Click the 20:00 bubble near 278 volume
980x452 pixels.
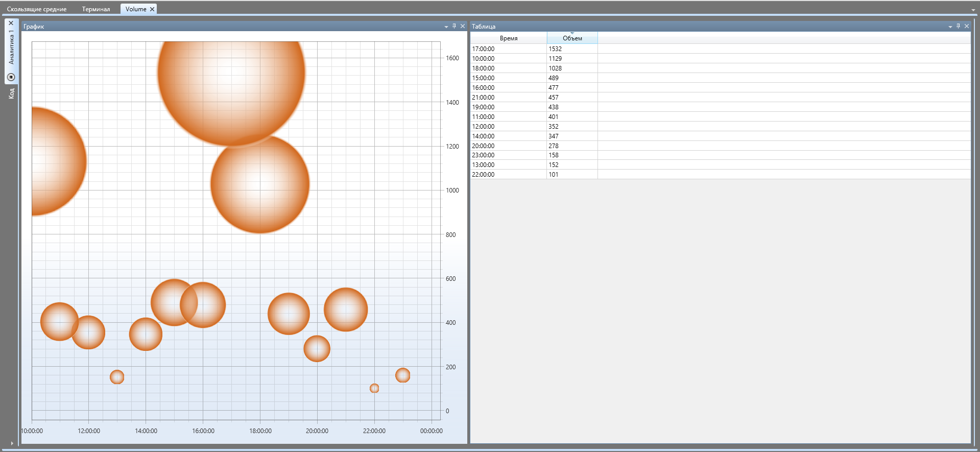pyautogui.click(x=317, y=349)
